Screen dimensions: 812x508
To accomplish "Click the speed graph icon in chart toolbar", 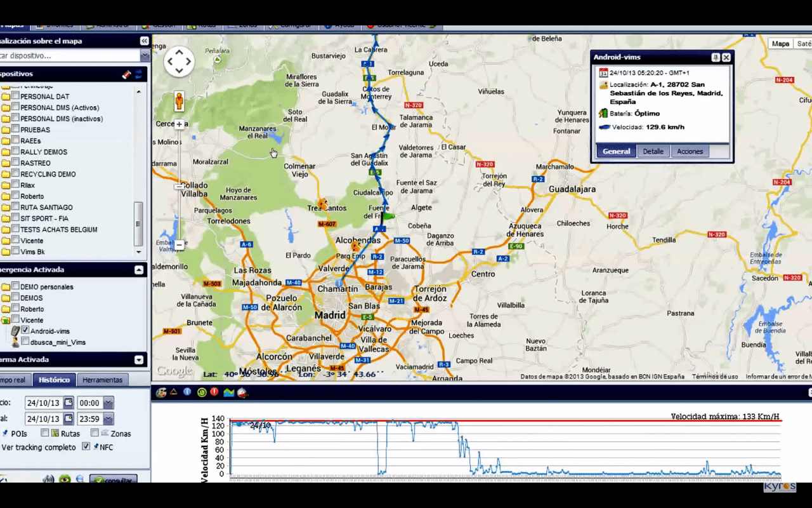I will click(x=228, y=392).
